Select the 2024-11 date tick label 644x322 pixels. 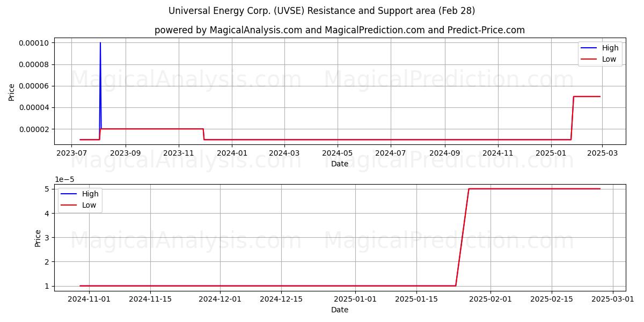tap(498, 153)
